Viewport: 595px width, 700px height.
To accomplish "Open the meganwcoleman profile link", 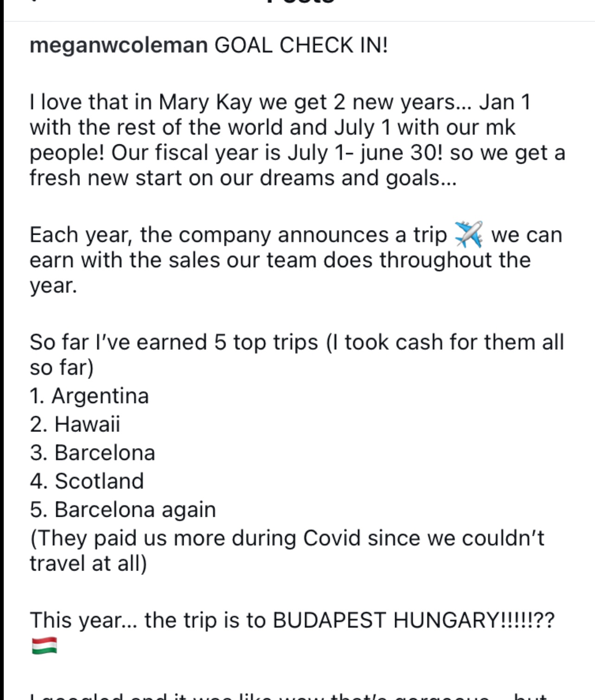I will pyautogui.click(x=119, y=46).
